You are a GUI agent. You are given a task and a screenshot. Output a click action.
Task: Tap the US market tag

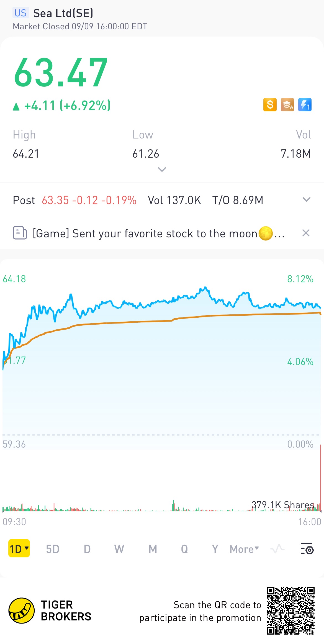[20, 13]
